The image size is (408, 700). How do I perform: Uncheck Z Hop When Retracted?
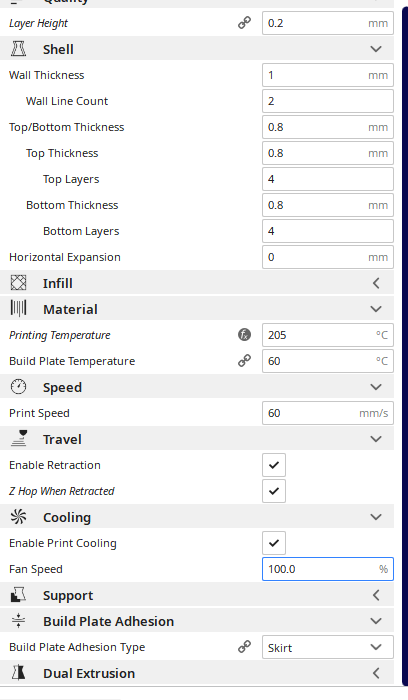274,491
